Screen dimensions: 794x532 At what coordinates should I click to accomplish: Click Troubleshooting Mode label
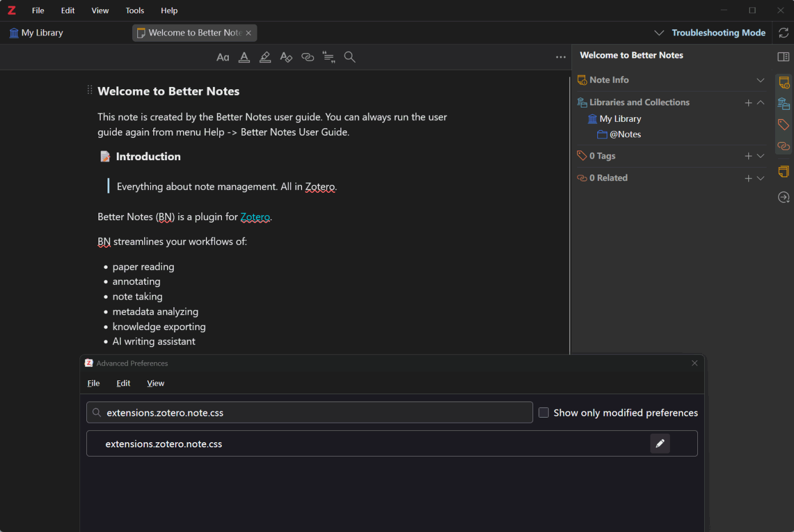718,33
